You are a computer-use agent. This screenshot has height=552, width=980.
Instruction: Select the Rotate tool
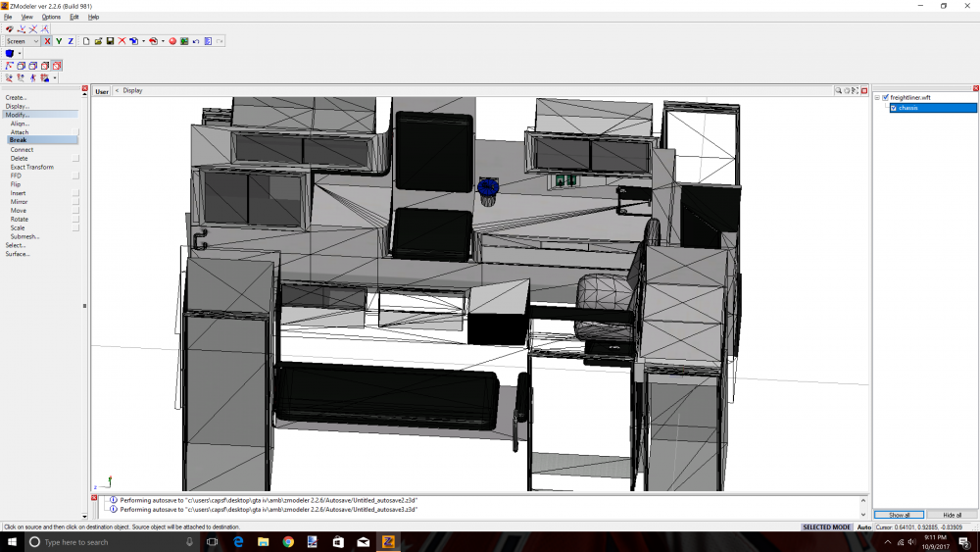pyautogui.click(x=20, y=220)
